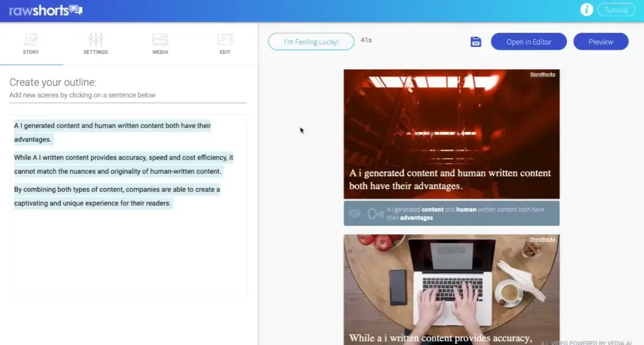Click the Tutorial button
This screenshot has width=644, height=345.
(x=616, y=10)
